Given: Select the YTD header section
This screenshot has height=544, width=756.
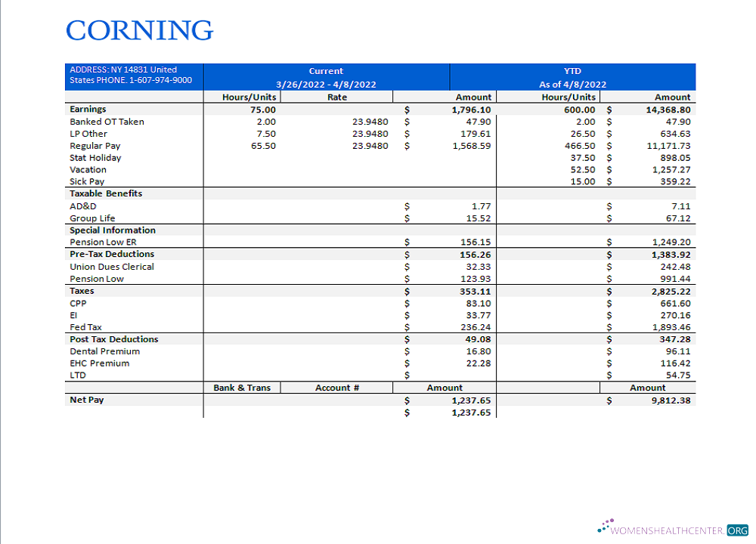Looking at the screenshot, I should [x=572, y=76].
